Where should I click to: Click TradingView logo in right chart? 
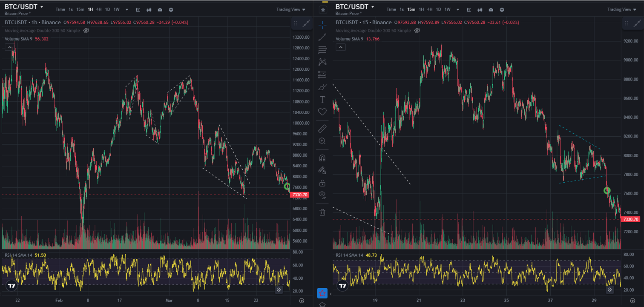[343, 286]
